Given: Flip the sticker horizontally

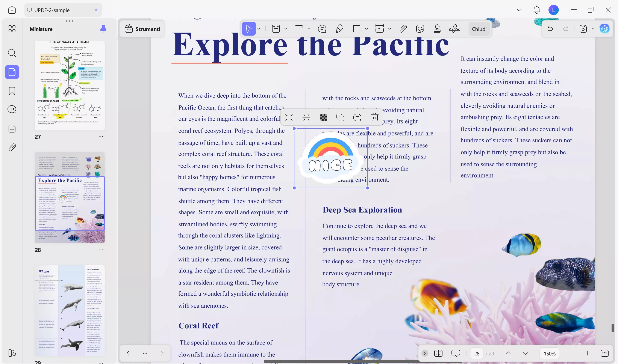Looking at the screenshot, I should coord(289,117).
